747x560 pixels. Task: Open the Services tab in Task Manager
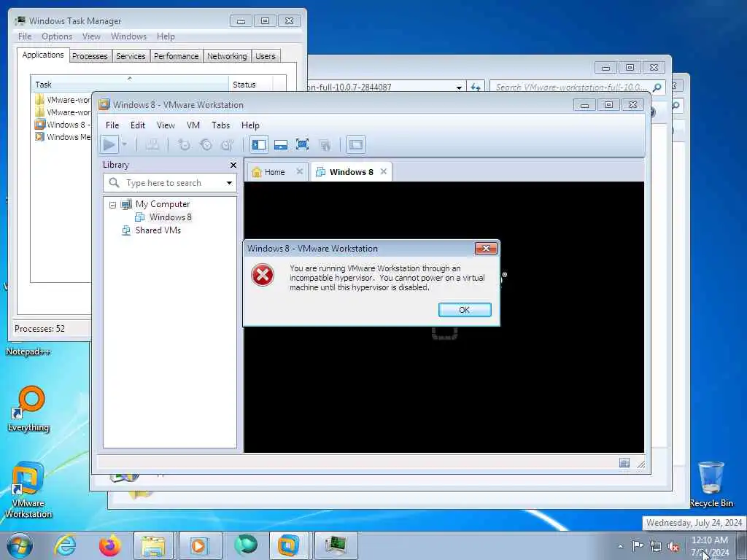coord(131,56)
